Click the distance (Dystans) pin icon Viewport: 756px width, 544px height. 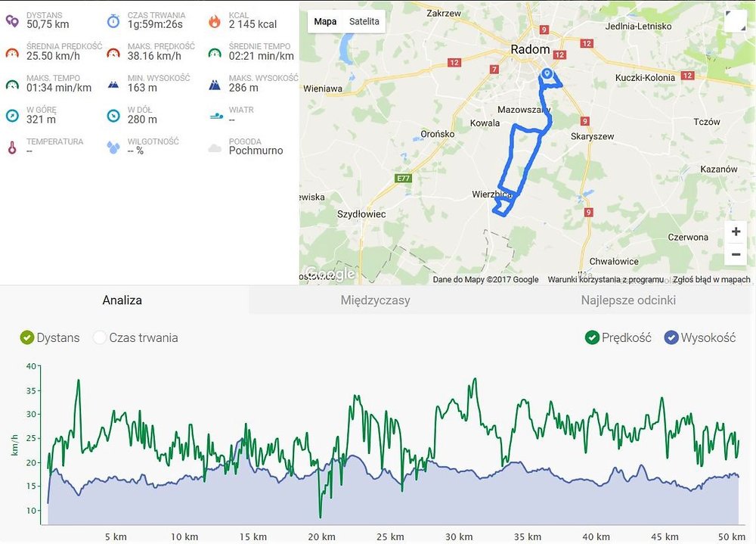(x=12, y=21)
